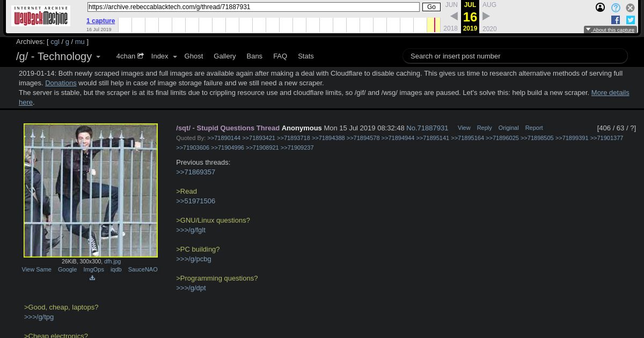644x338 pixels.
Task: Focus the search or insert post number field
Action: click(515, 56)
